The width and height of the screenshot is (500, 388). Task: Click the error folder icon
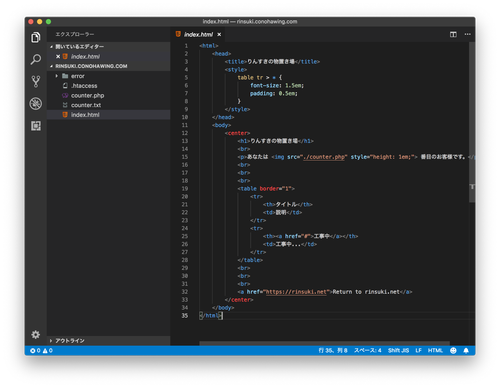(65, 76)
